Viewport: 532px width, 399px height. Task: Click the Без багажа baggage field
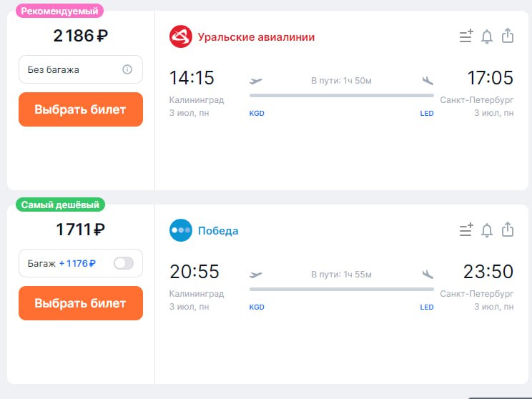(72, 69)
